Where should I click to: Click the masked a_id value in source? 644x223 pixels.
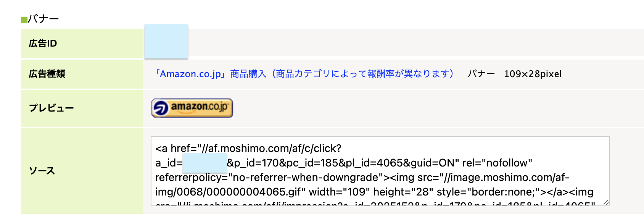coord(205,163)
